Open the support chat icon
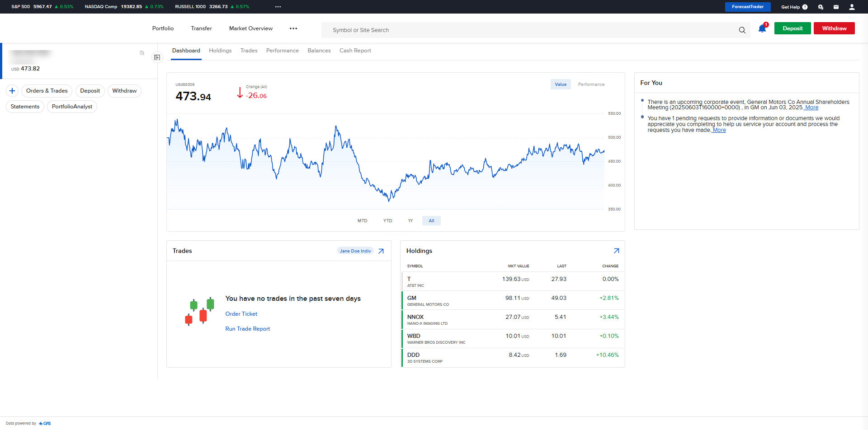The image size is (868, 430). 821,7
